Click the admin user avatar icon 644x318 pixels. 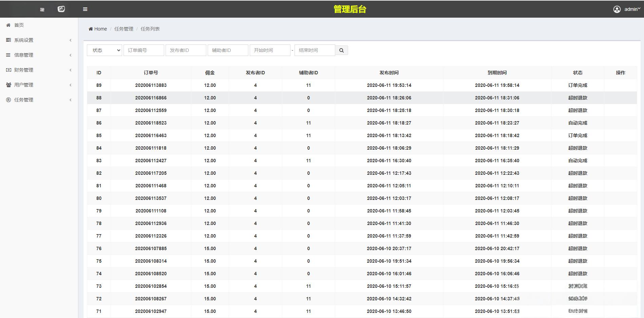click(617, 9)
